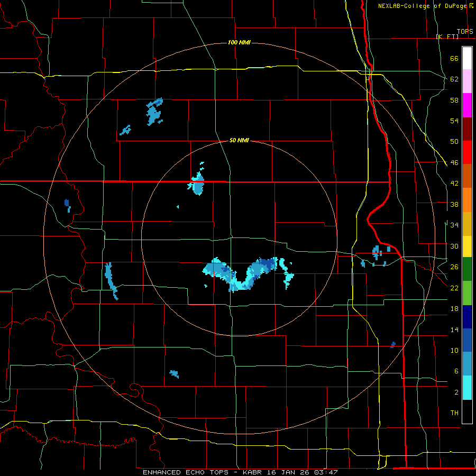
Task: Select the dark red legend swatch near 50
Action: tap(467, 129)
